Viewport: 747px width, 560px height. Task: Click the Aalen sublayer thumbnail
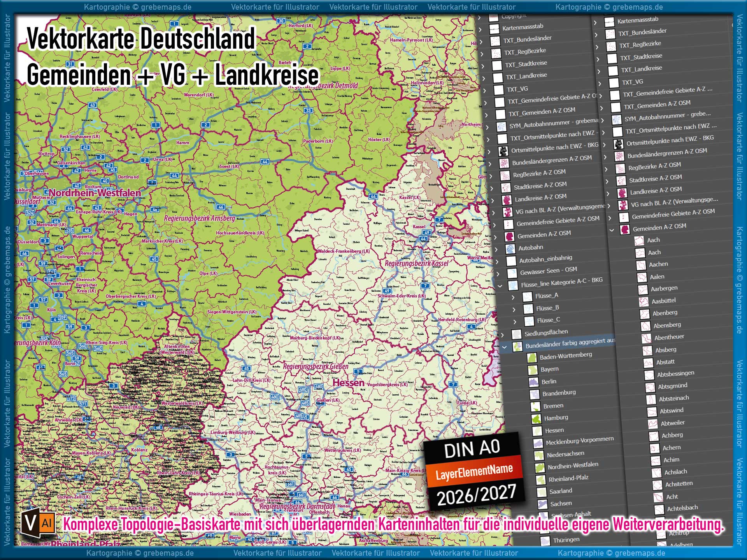click(642, 278)
